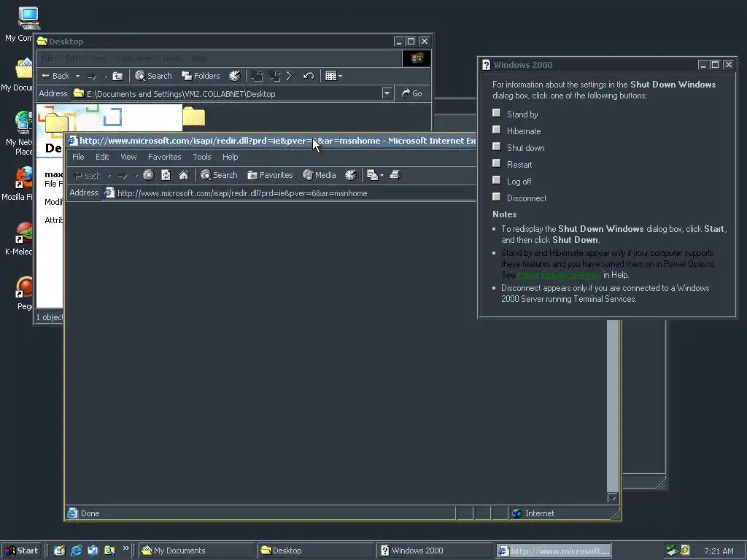Image resolution: width=747 pixels, height=560 pixels.
Task: Open the Edit menu in Internet Explorer
Action: click(102, 157)
